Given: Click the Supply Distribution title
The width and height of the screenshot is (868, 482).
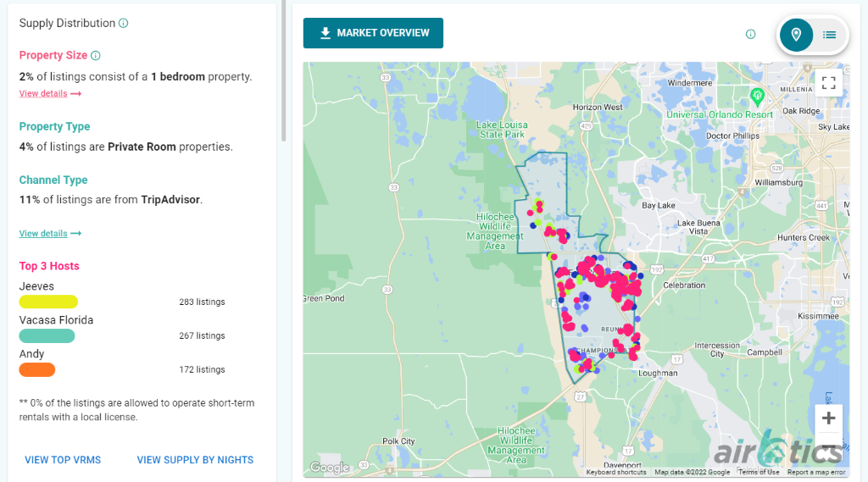Looking at the screenshot, I should [67, 23].
